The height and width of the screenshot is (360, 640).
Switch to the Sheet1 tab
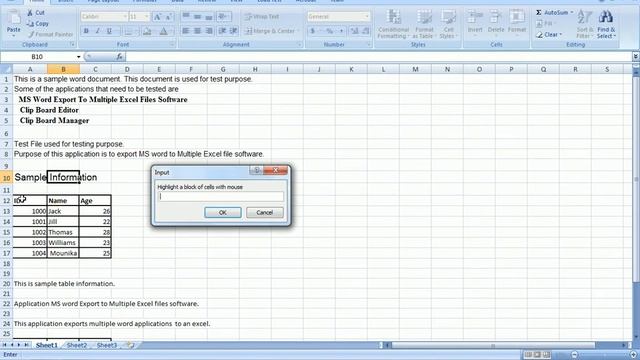pos(47,345)
